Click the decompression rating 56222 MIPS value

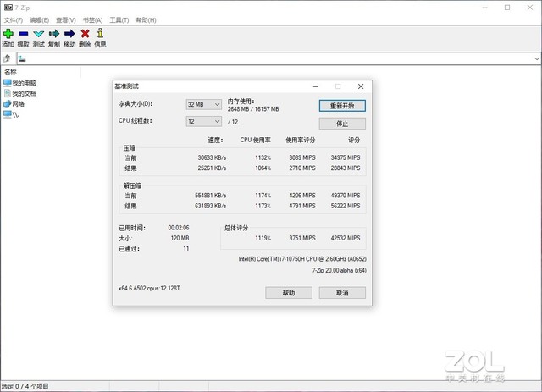(x=346, y=206)
